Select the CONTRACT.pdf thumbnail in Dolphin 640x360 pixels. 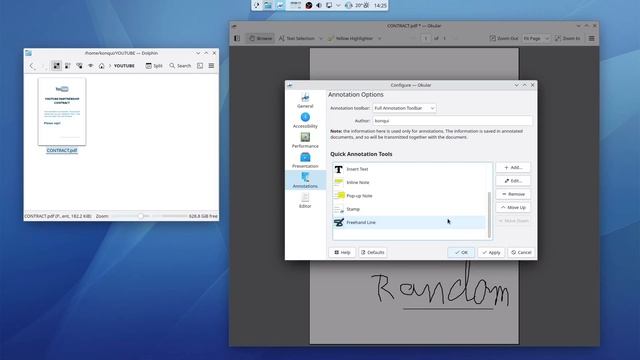pyautogui.click(x=62, y=111)
